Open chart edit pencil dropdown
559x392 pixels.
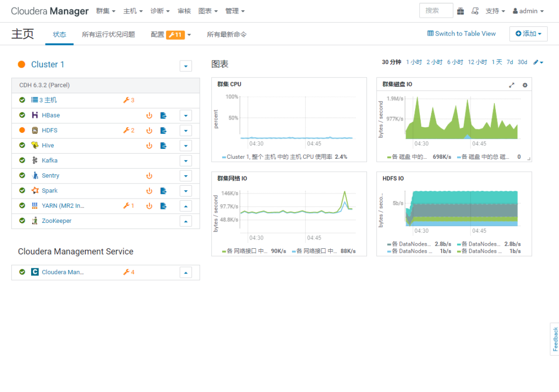click(538, 62)
